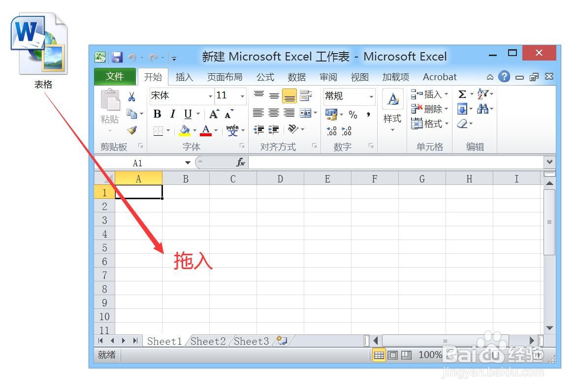Click the text orientation icon
576x392 pixels.
293,129
